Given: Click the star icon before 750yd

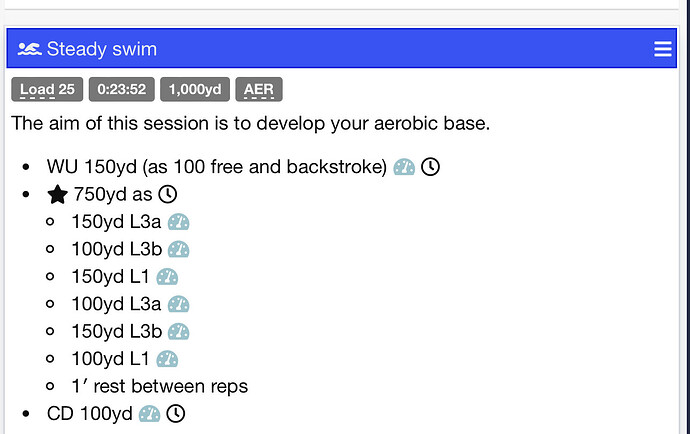Looking at the screenshot, I should (58, 194).
